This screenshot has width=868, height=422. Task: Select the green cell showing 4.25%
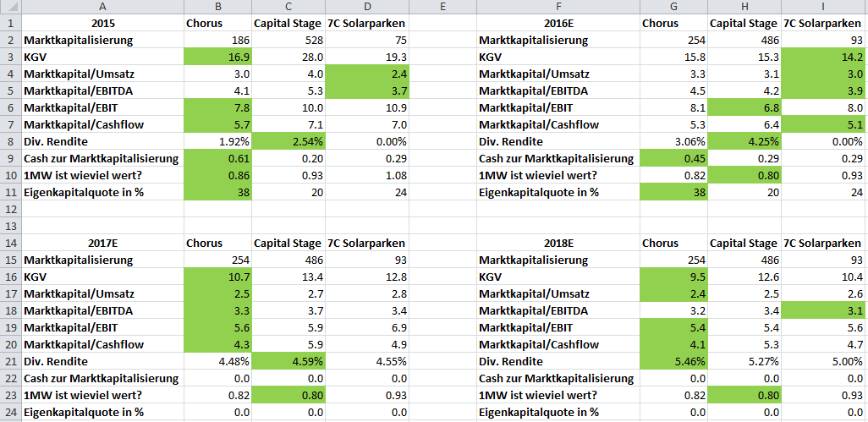[744, 141]
